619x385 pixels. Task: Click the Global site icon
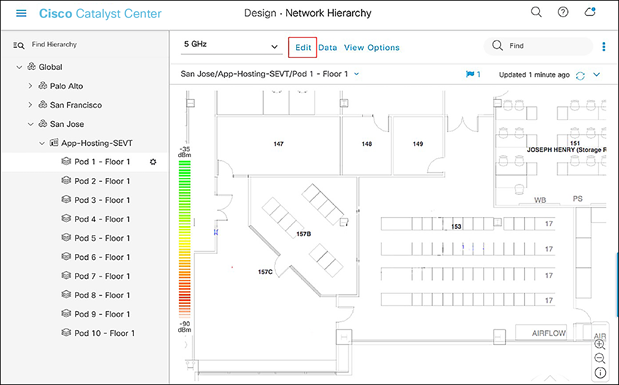point(32,66)
